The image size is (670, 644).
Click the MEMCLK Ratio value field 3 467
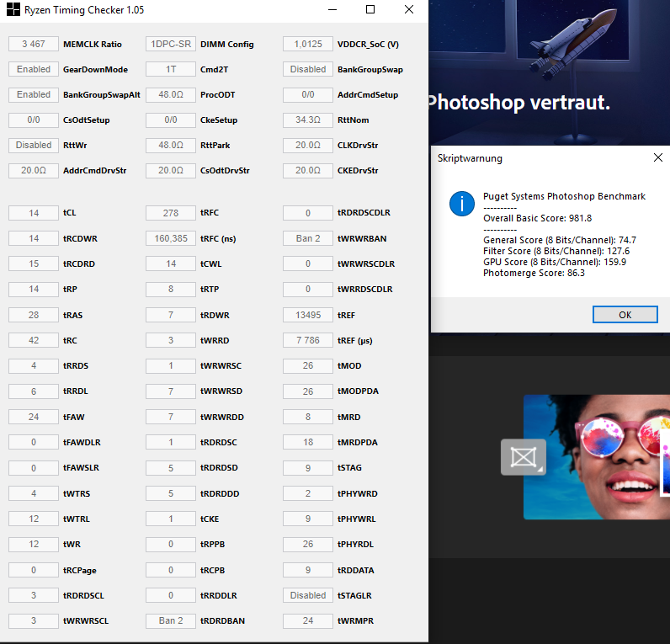coord(34,44)
